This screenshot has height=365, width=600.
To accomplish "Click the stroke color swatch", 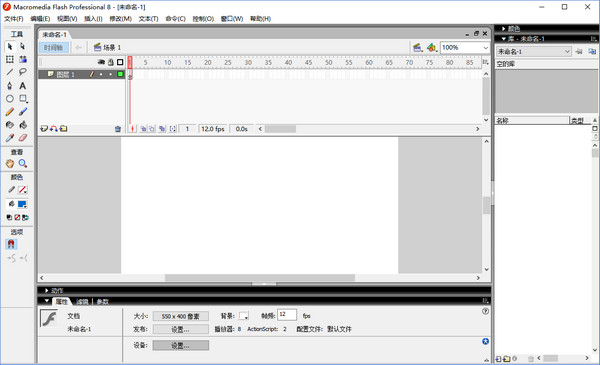I will [23, 190].
